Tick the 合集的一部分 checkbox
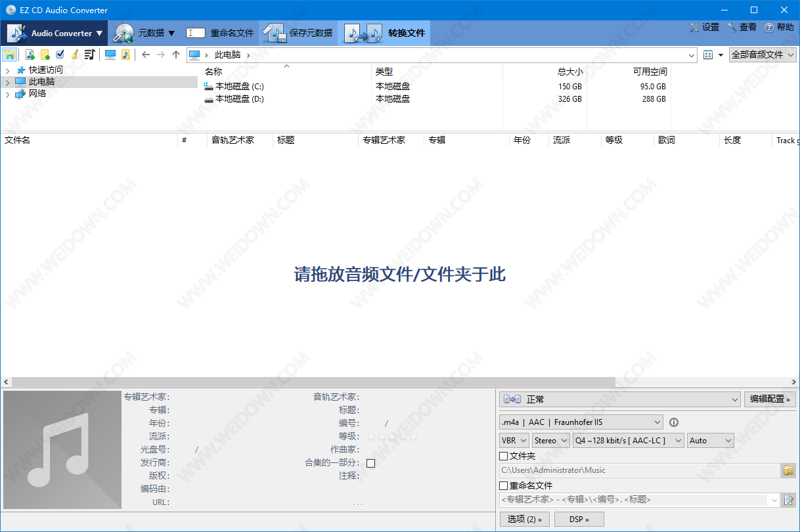Viewport: 800px width, 532px height. click(370, 463)
